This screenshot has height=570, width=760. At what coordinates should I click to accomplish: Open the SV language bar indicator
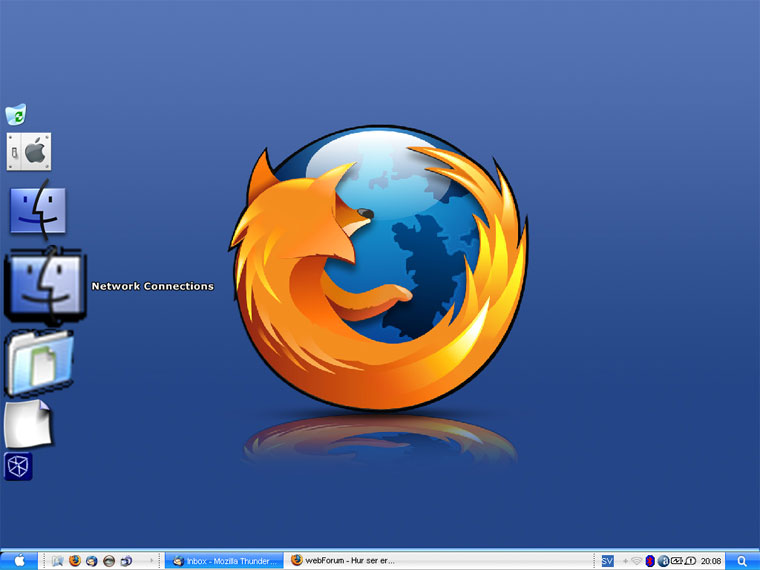click(607, 561)
